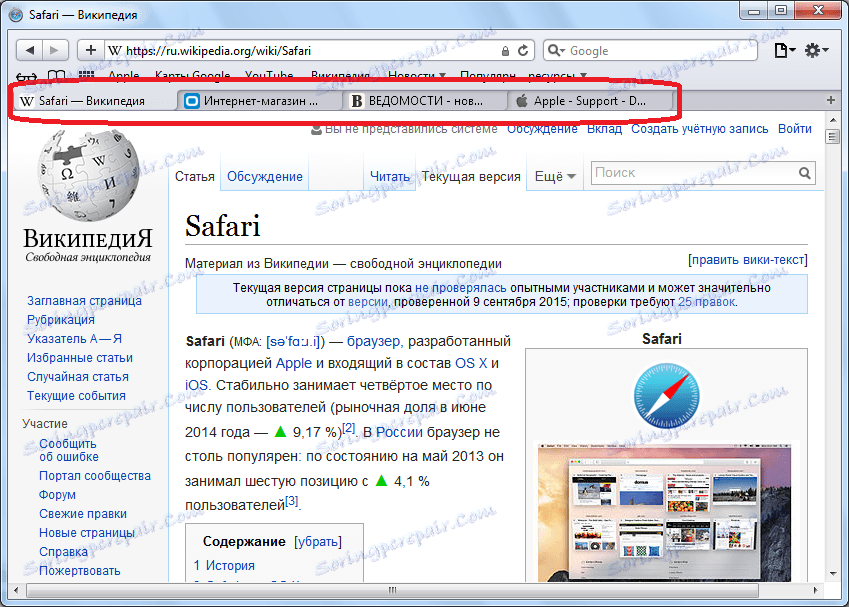Open Свежие правки in the sidebar
Image resolution: width=849 pixels, height=607 pixels.
tap(83, 513)
